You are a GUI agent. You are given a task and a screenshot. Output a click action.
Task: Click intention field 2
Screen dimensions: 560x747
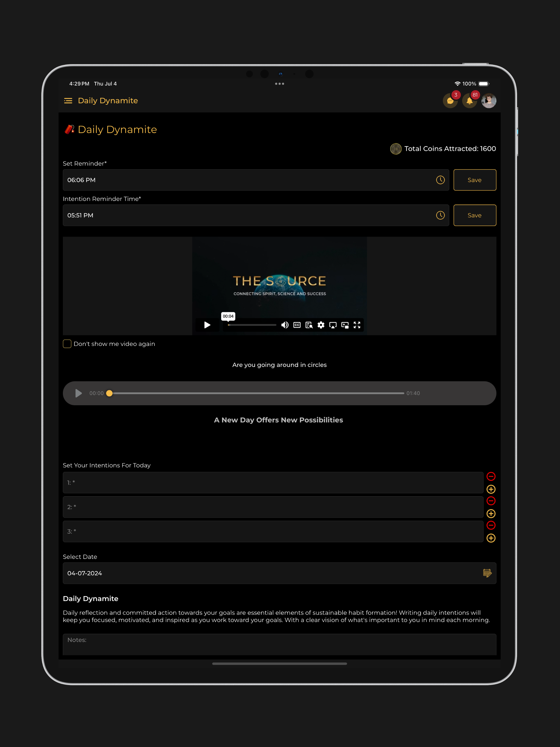pos(273,507)
